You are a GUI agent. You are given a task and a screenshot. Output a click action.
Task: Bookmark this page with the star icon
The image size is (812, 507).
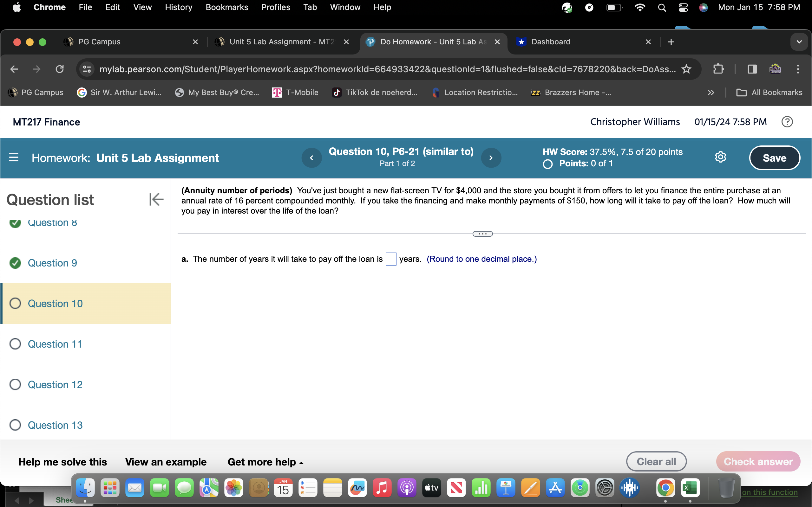[686, 69]
